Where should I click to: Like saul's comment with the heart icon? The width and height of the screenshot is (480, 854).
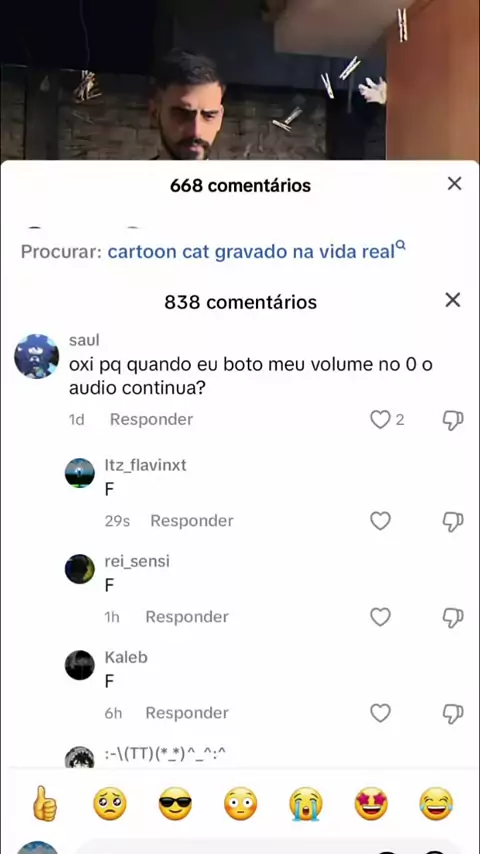(x=380, y=420)
